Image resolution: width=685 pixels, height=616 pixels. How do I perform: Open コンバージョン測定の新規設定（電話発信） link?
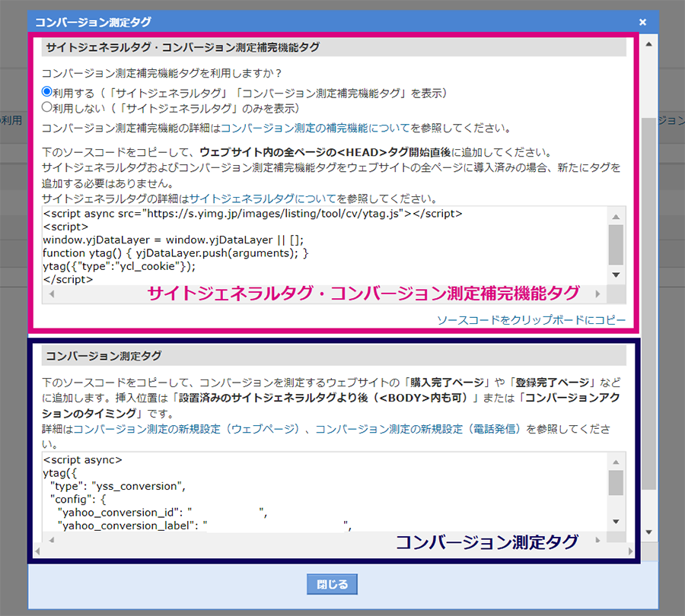point(418,429)
